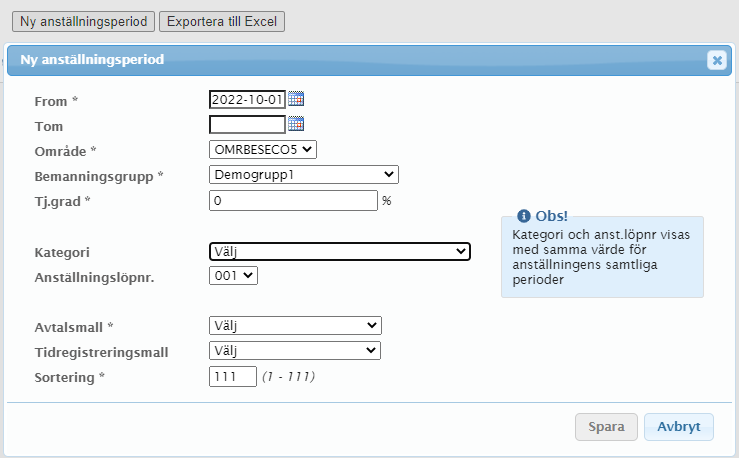The image size is (739, 458).
Task: Click the Exportera till Excel button
Action: click(224, 21)
